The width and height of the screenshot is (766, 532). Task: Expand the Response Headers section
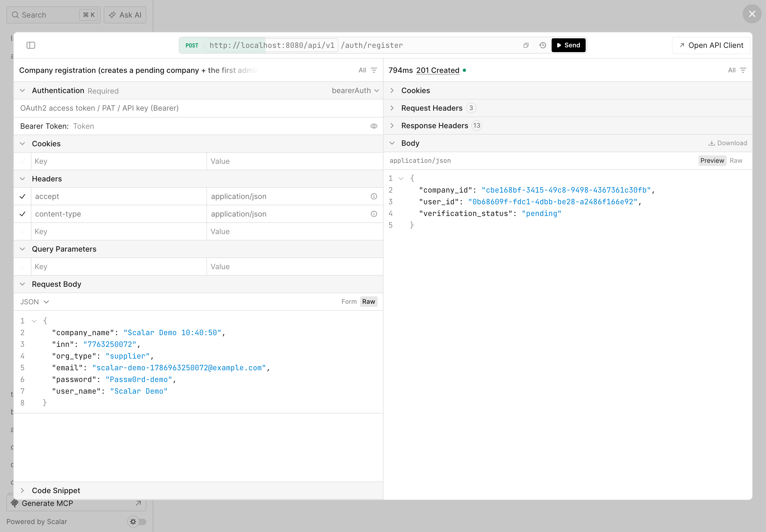pyautogui.click(x=392, y=126)
